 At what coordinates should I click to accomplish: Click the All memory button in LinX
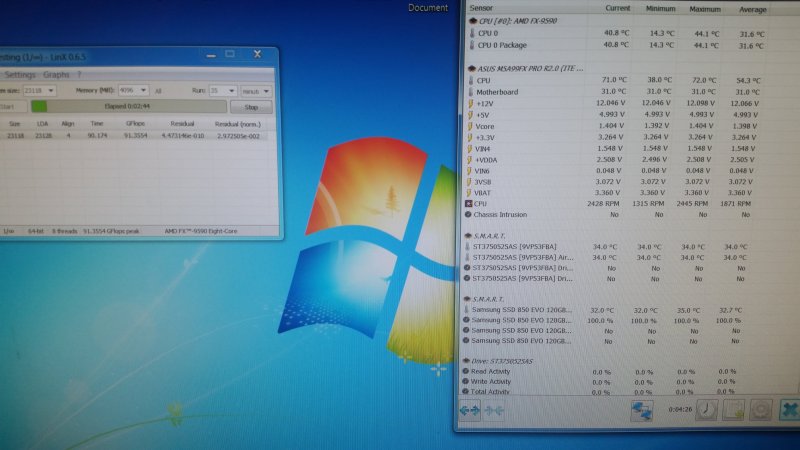click(x=158, y=91)
